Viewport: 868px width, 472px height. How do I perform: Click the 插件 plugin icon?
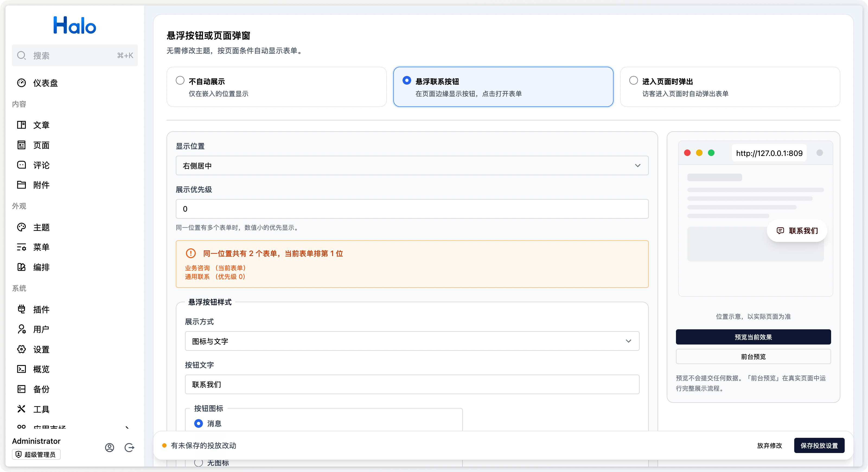[22, 309]
